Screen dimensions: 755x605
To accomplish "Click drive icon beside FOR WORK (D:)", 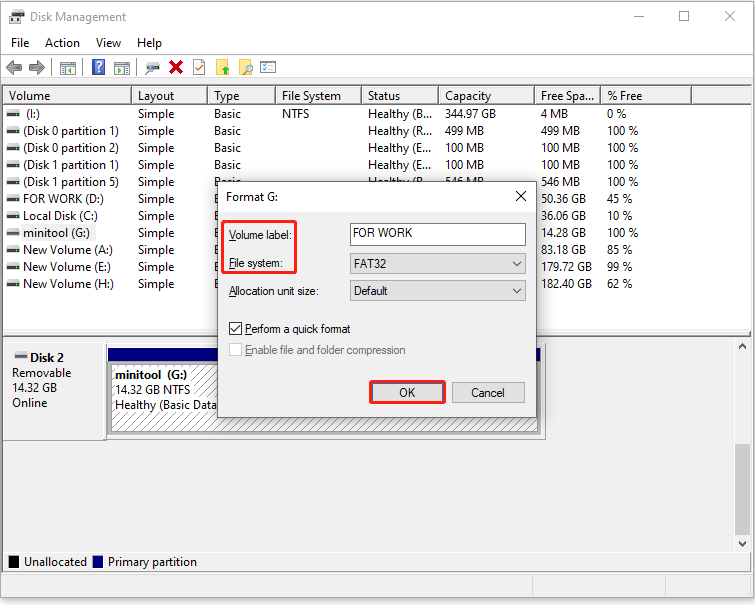I will pos(13,198).
